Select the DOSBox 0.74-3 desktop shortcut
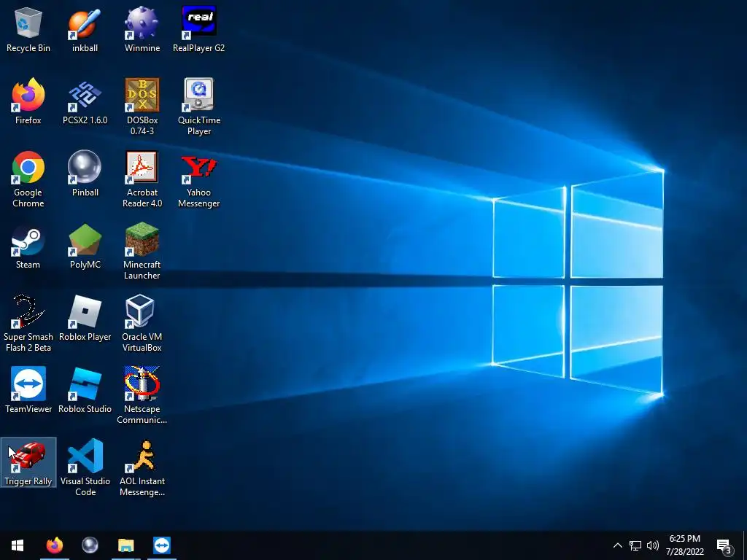747x560 pixels. coord(142,106)
